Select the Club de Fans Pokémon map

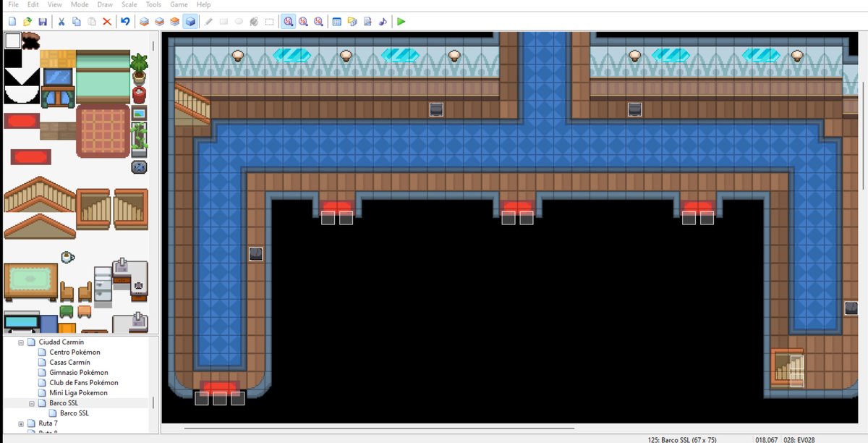coord(83,383)
